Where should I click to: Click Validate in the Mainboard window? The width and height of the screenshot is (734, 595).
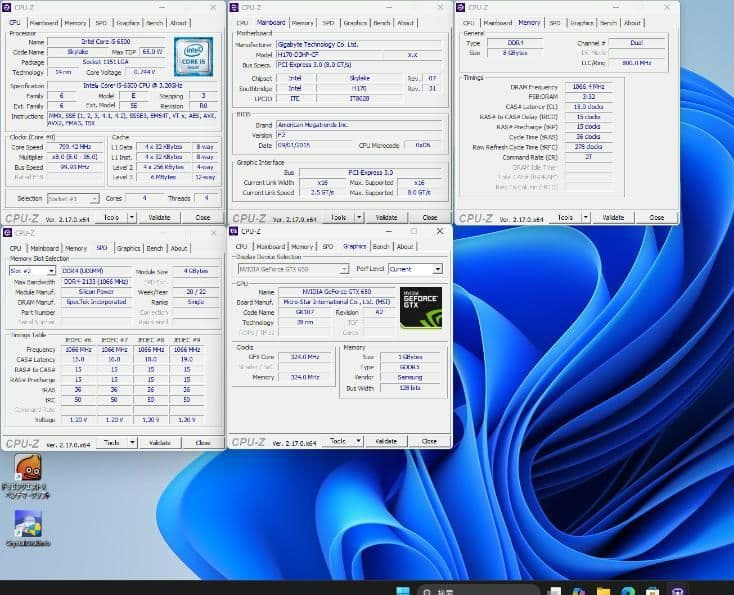coord(386,217)
